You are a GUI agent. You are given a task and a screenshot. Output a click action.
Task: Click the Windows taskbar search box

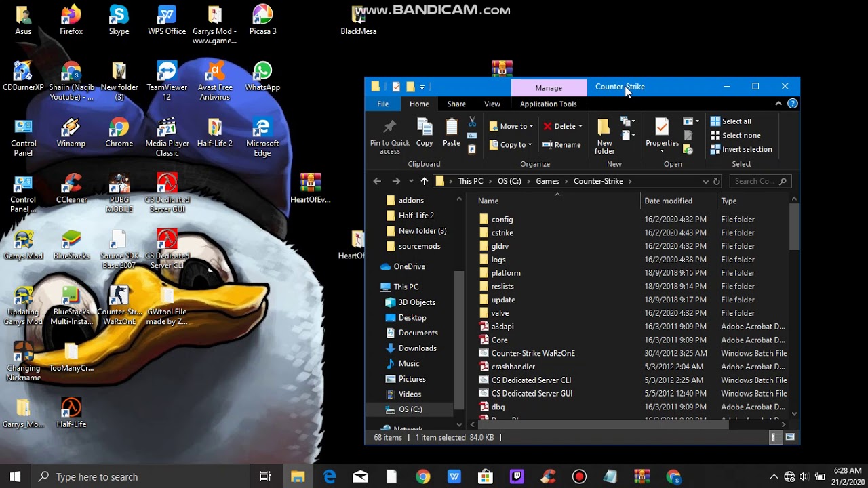[141, 476]
